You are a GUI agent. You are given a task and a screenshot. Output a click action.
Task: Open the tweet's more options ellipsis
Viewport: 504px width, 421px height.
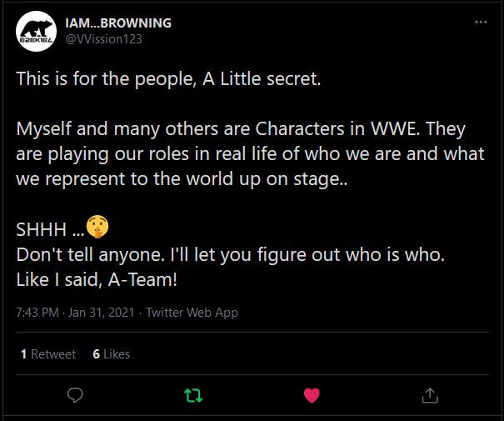point(480,23)
